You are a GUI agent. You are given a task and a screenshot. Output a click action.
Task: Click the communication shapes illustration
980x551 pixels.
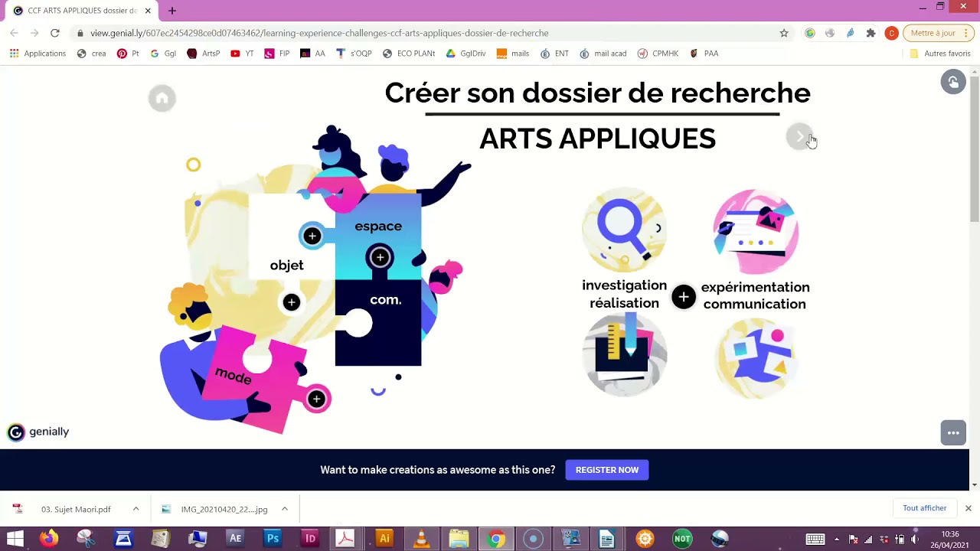click(756, 358)
